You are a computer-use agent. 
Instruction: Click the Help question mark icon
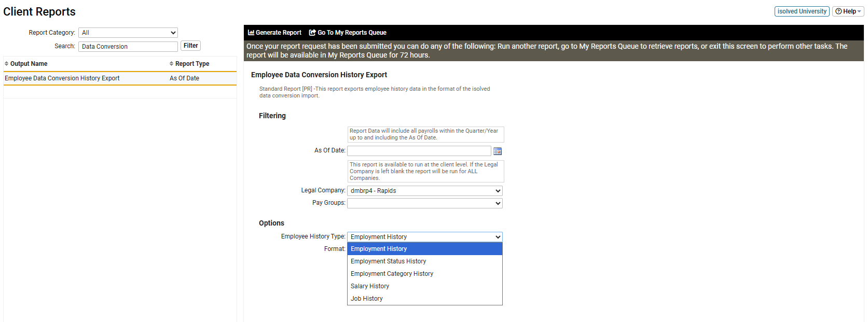pos(838,11)
